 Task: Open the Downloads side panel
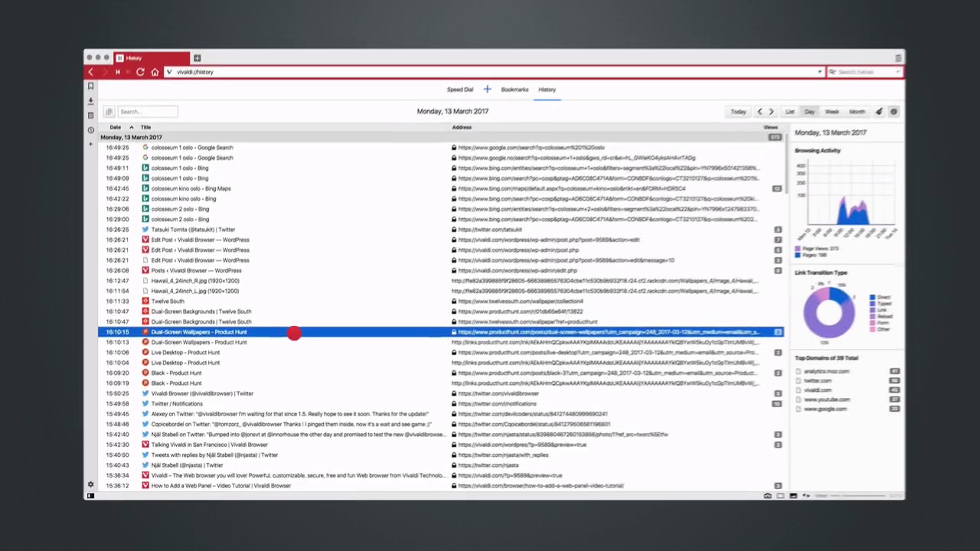90,101
